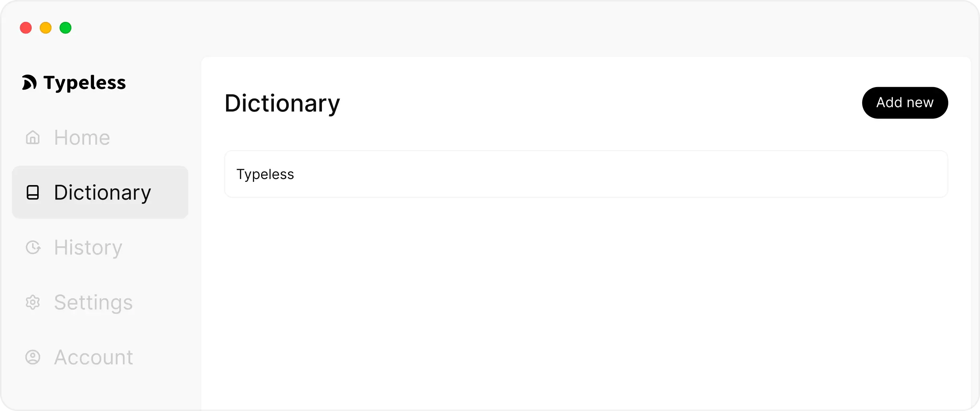The height and width of the screenshot is (411, 980).
Task: Select the Dictionary book glyph in sidebar
Action: 33,192
